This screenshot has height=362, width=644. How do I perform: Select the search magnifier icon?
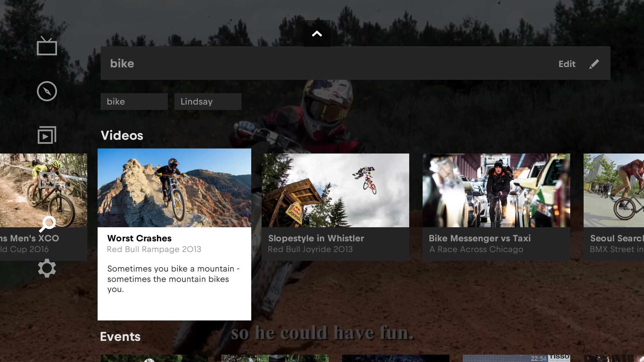[x=47, y=224]
